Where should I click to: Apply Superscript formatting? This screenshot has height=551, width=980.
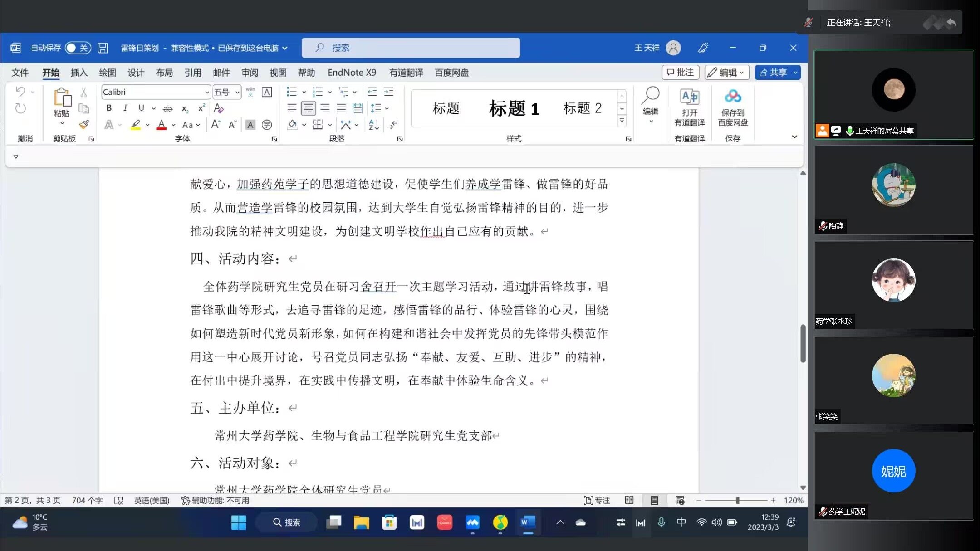click(201, 108)
